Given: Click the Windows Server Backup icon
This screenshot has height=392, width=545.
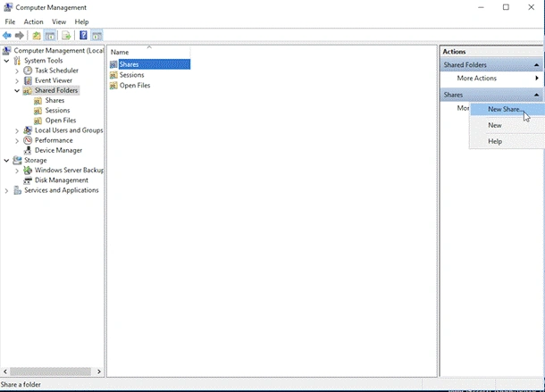Looking at the screenshot, I should 28,171.
